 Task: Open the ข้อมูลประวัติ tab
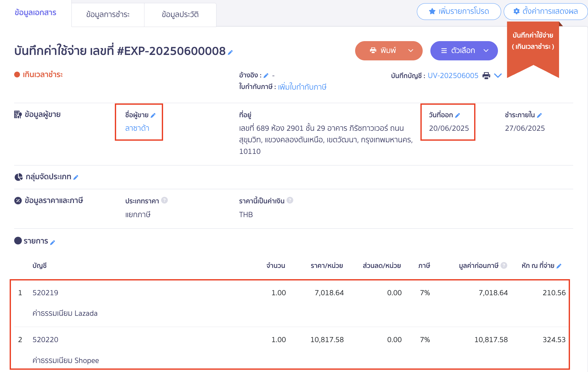click(180, 14)
